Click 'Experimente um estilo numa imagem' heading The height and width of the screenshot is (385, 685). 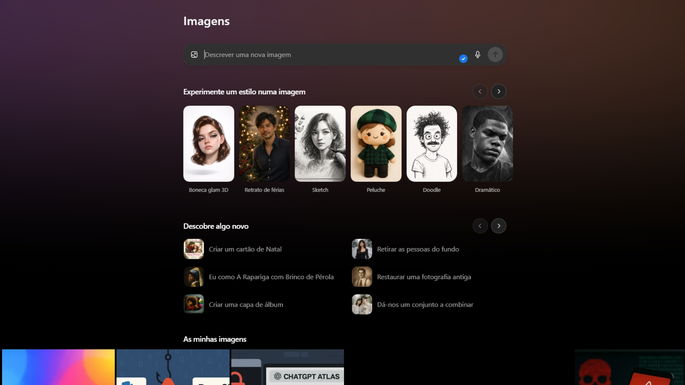pos(244,92)
